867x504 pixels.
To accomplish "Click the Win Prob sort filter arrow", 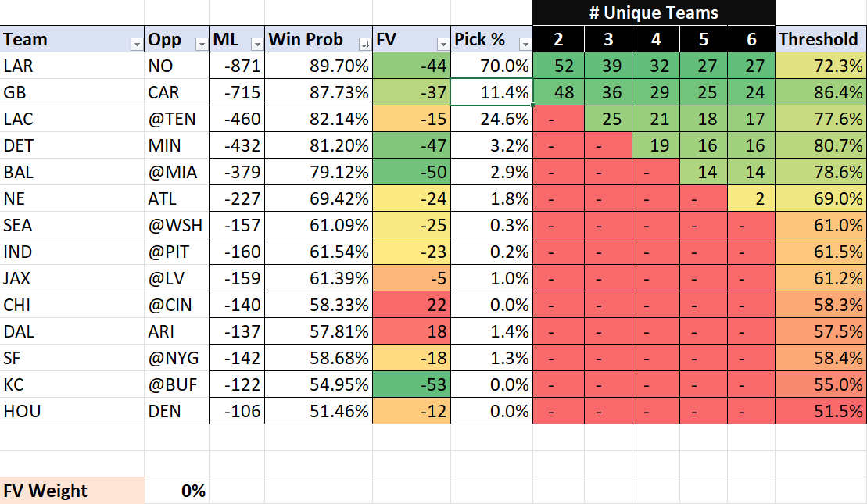I will click(x=364, y=45).
